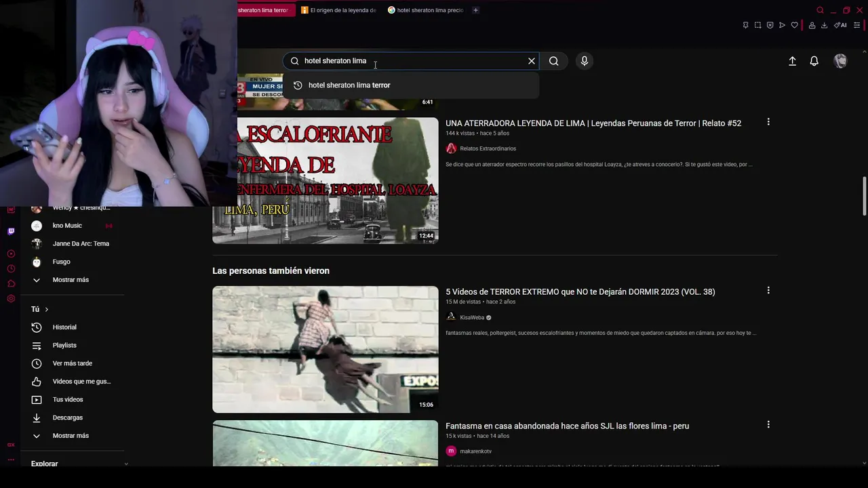The image size is (868, 488).
Task: Open KisaWeba channel link
Action: pos(472,317)
